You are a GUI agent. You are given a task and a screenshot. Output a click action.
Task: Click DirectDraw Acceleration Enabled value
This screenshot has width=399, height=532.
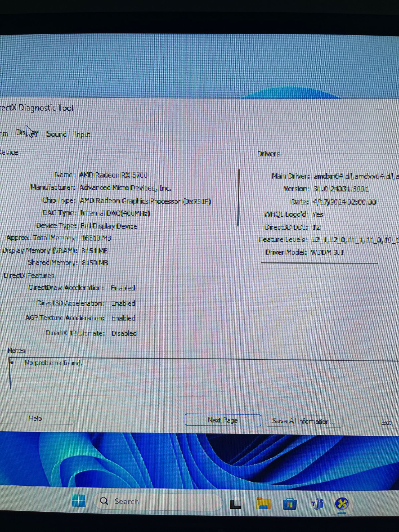pyautogui.click(x=123, y=288)
